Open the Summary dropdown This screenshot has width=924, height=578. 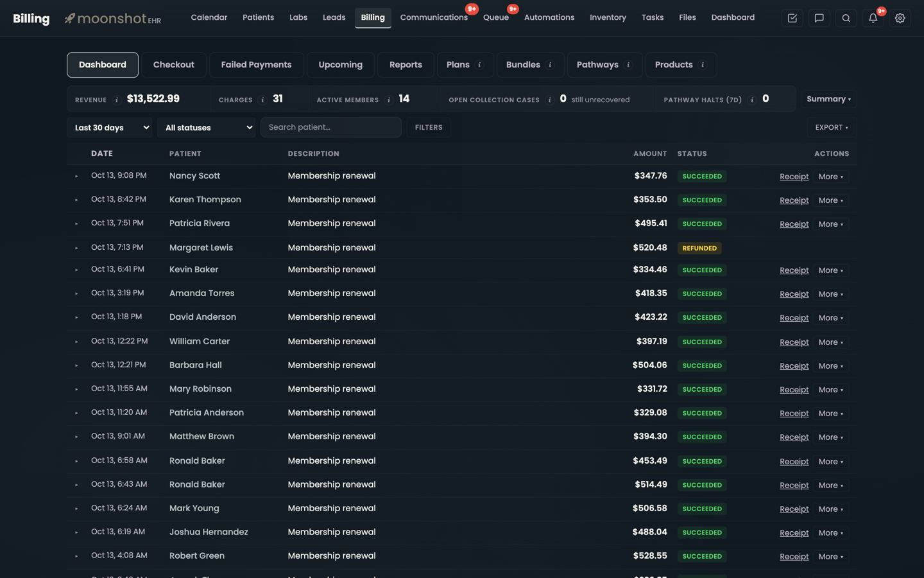click(829, 99)
